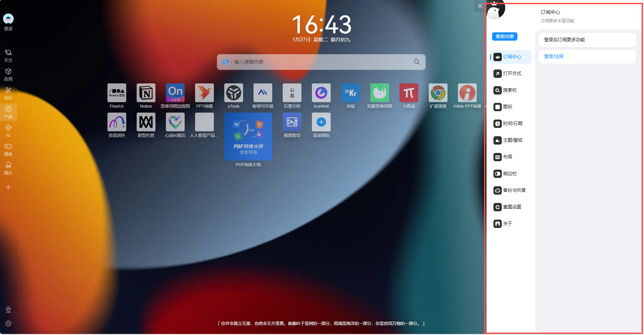This screenshot has height=335, width=644.
Task: Click the blue 登录/注册 button
Action: pos(504,36)
